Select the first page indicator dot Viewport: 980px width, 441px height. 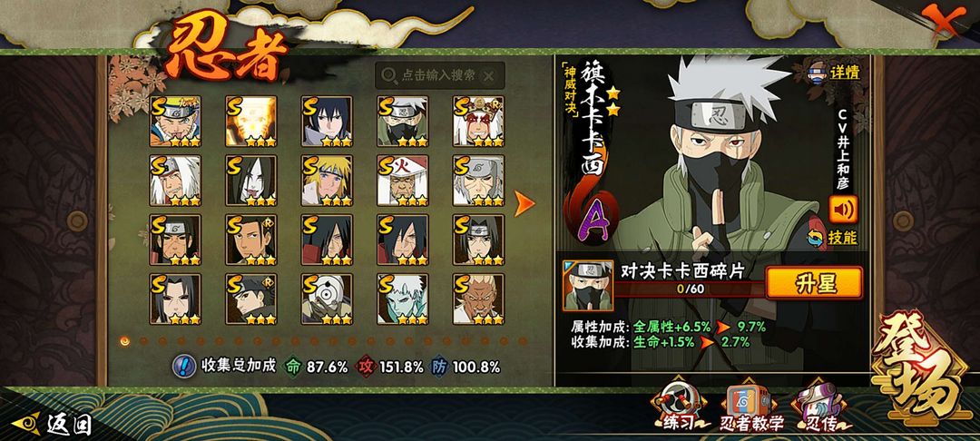click(125, 341)
